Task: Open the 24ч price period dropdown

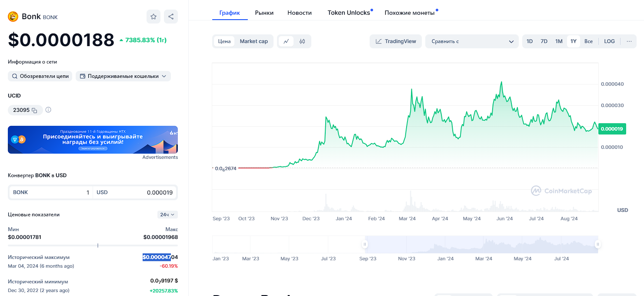Action: (167, 215)
